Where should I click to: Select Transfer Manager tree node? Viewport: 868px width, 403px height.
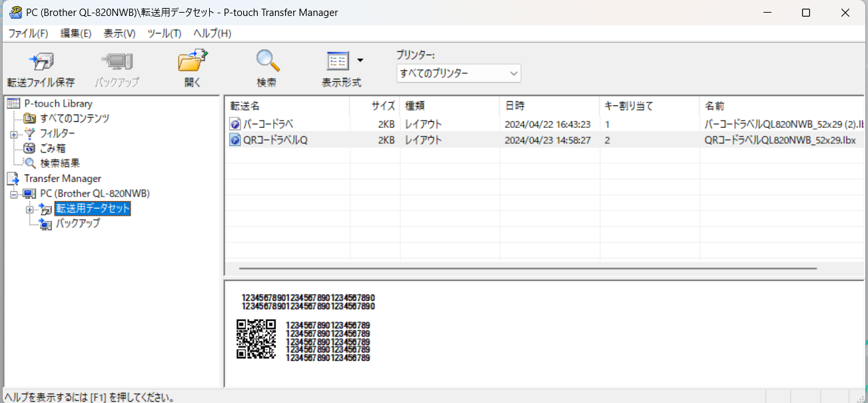tap(63, 179)
